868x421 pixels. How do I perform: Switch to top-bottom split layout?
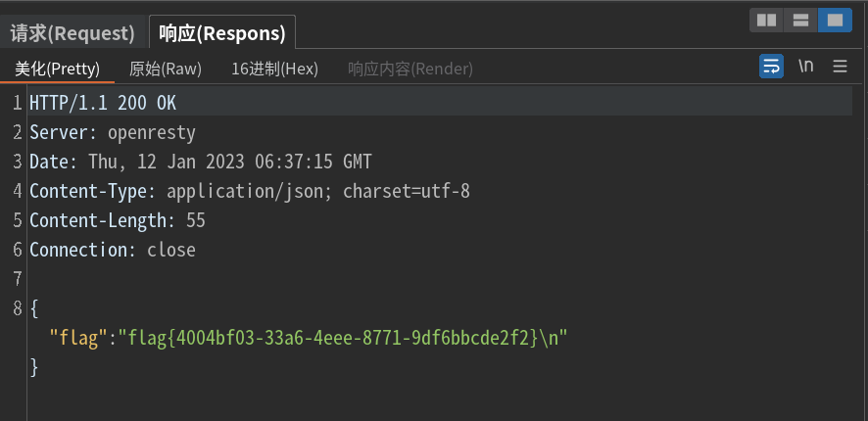click(x=801, y=20)
